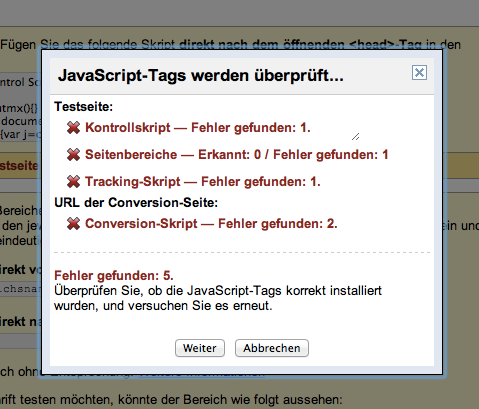Click the red X icon beside Seitenbereiche
This screenshot has height=409, width=479.
pyautogui.click(x=73, y=155)
